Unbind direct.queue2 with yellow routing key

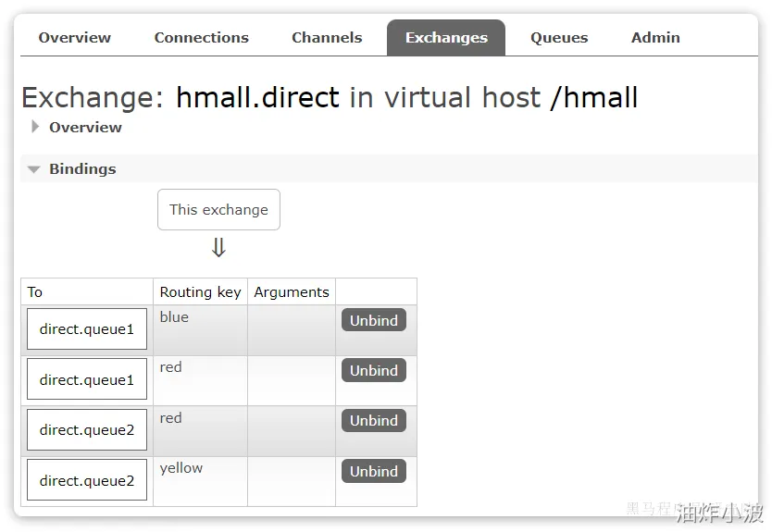(x=373, y=471)
